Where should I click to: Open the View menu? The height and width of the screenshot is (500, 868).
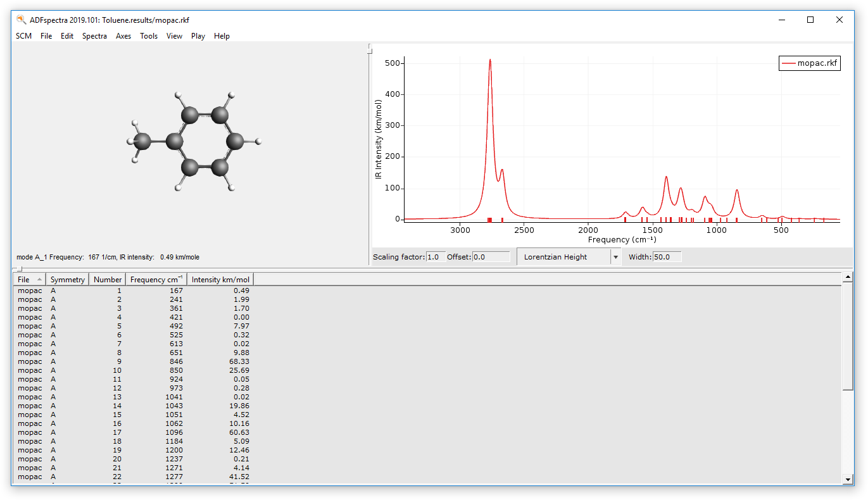pos(174,36)
